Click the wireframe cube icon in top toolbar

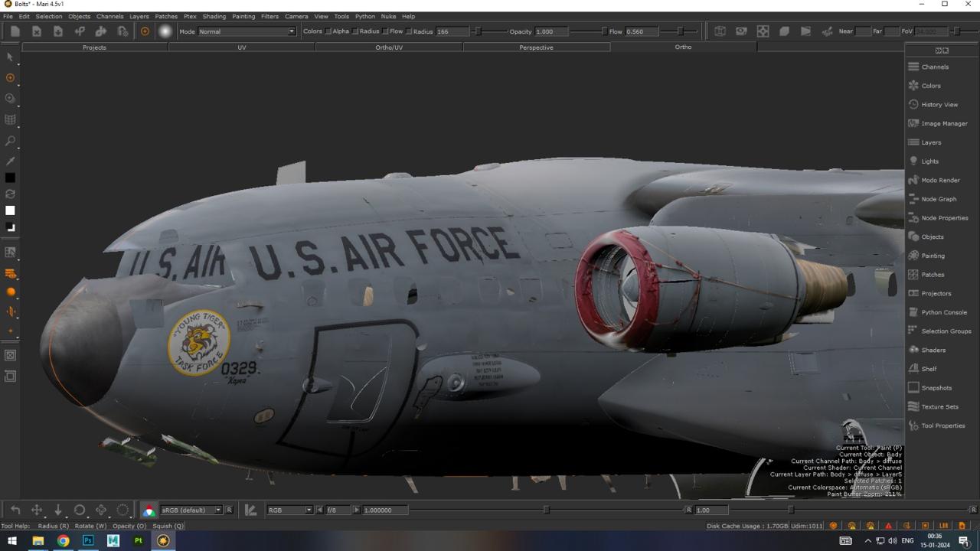(720, 31)
